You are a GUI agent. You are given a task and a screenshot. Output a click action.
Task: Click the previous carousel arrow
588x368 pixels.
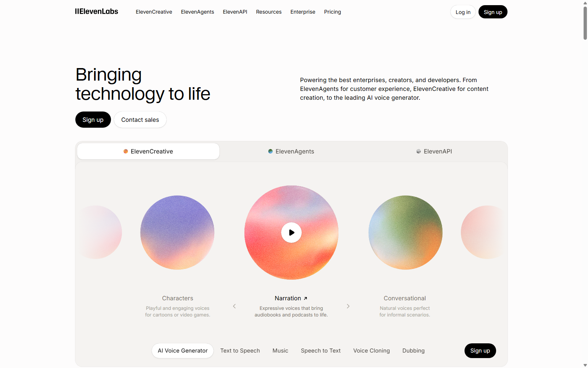click(234, 306)
